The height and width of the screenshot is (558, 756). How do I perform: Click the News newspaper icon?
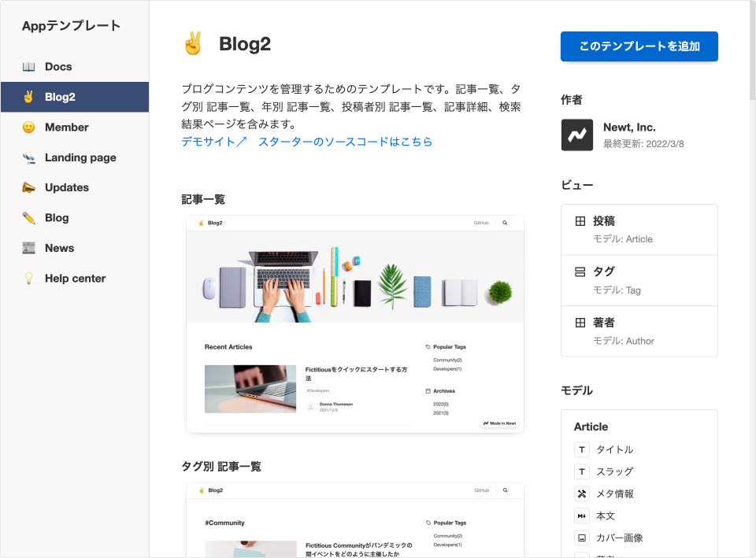tap(28, 248)
